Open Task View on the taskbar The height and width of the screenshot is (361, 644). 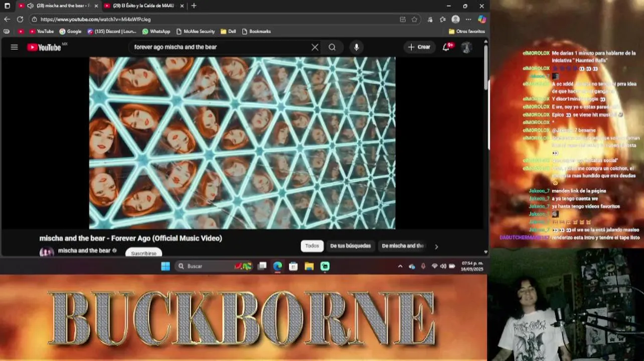(x=262, y=266)
